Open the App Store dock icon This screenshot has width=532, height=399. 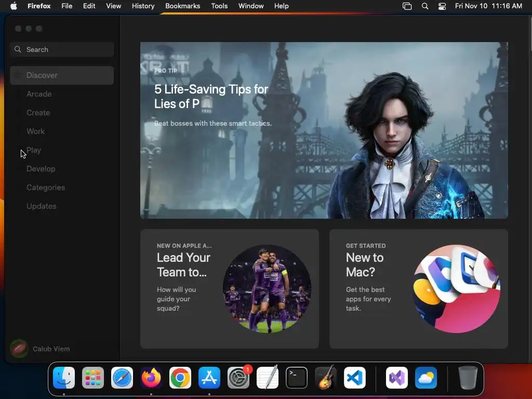coord(209,377)
